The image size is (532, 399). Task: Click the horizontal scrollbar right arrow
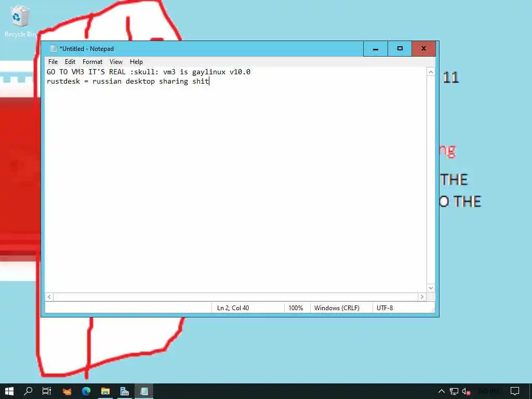(422, 297)
